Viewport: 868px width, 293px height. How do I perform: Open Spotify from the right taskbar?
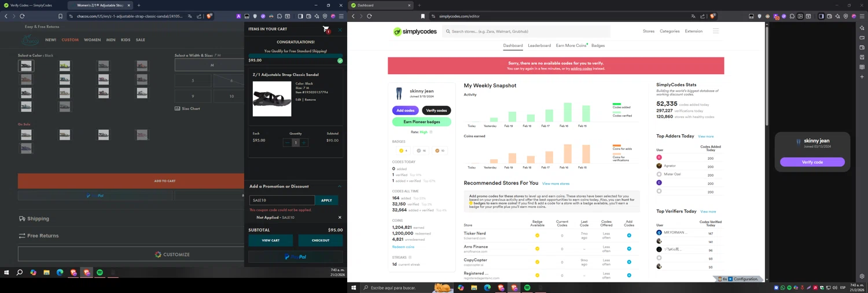pyautogui.click(x=527, y=288)
